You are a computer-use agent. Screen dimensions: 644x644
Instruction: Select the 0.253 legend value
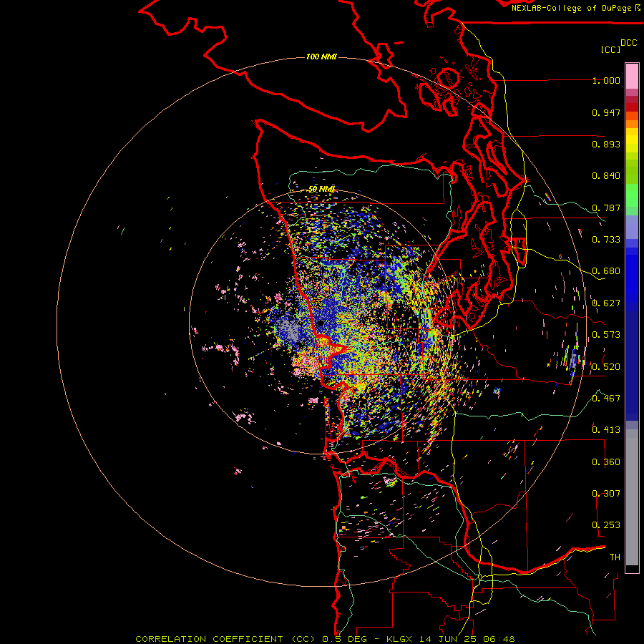[x=606, y=525]
